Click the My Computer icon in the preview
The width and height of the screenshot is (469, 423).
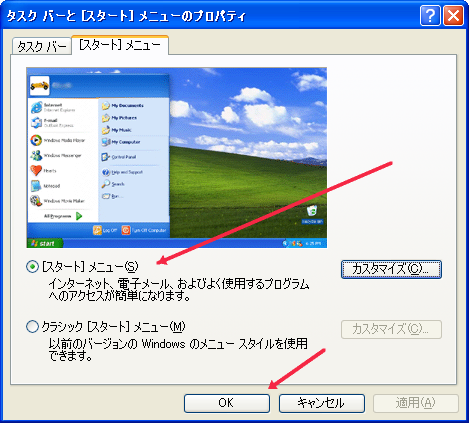106,142
